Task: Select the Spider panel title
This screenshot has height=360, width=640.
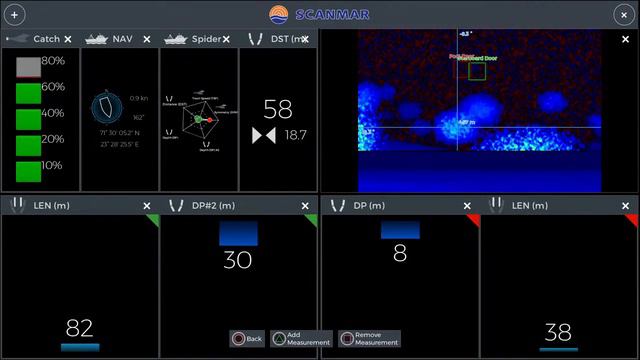Action: 207,39
